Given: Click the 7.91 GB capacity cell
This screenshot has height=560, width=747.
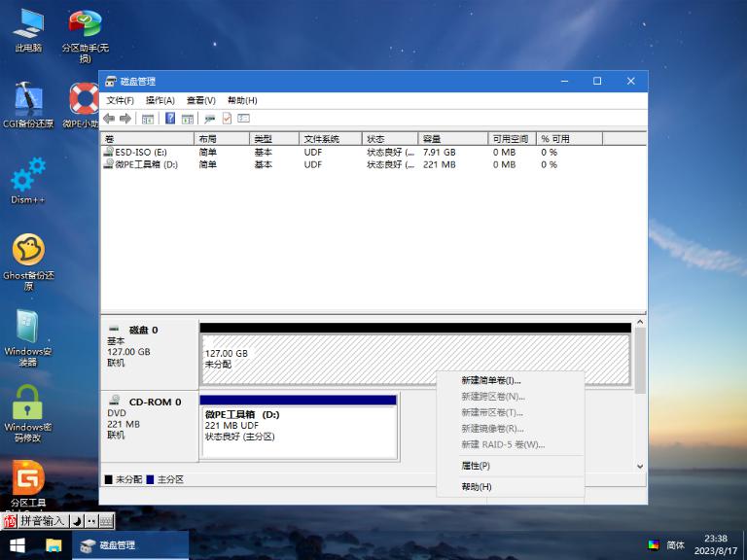Looking at the screenshot, I should pos(440,152).
